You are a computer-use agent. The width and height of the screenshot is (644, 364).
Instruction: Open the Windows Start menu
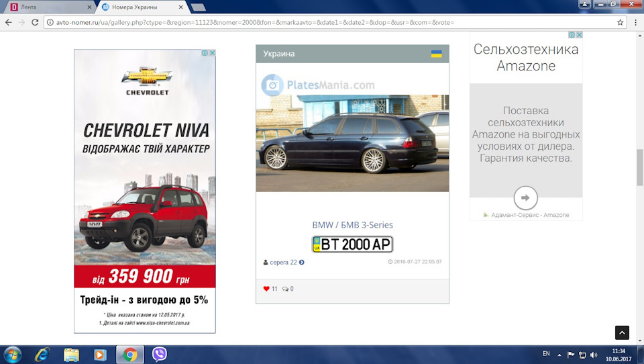12,355
